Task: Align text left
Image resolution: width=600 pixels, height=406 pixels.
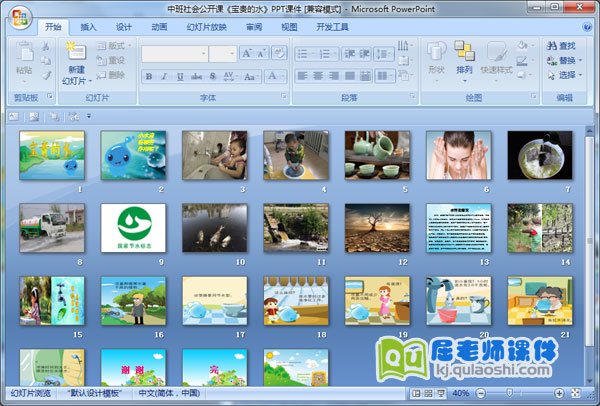Action: click(x=302, y=76)
